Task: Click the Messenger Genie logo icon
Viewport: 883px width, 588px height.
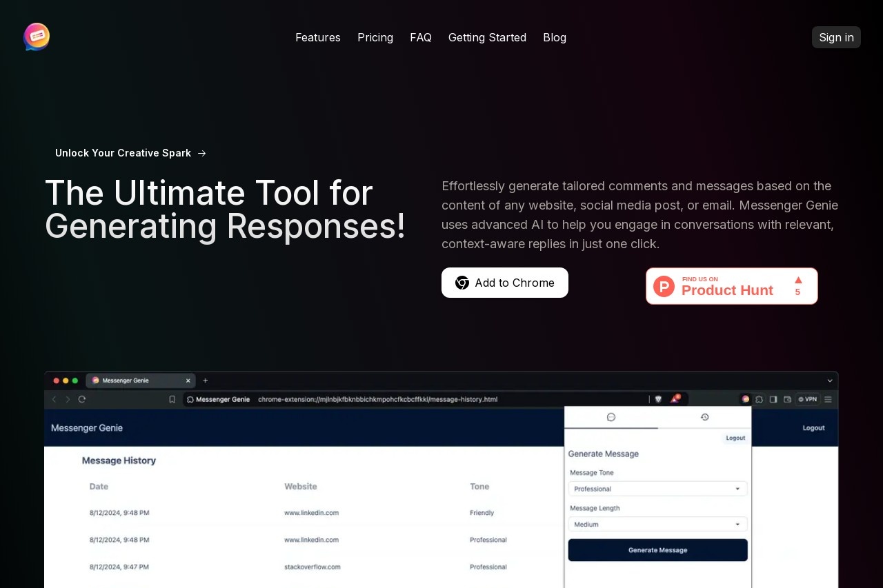Action: coord(37,37)
